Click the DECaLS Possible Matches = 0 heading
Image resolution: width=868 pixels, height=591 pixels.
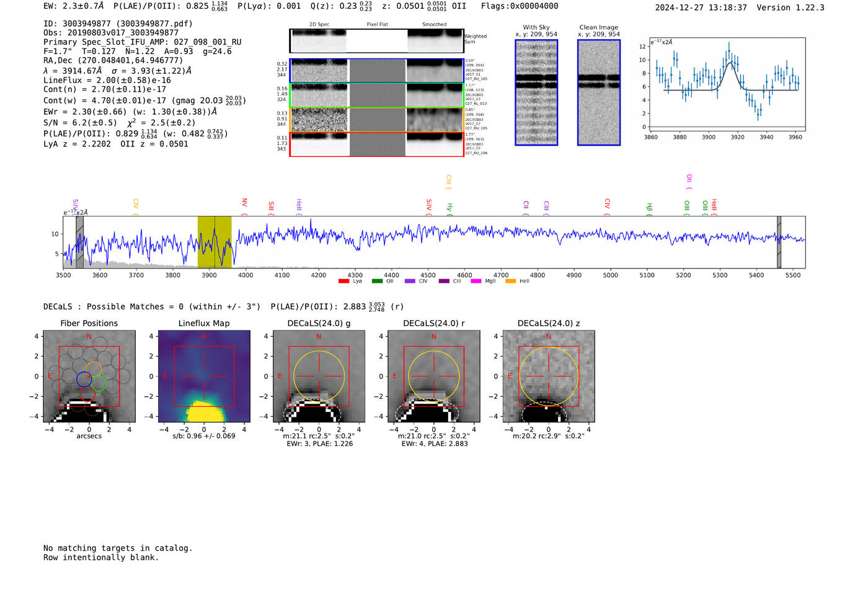point(152,307)
